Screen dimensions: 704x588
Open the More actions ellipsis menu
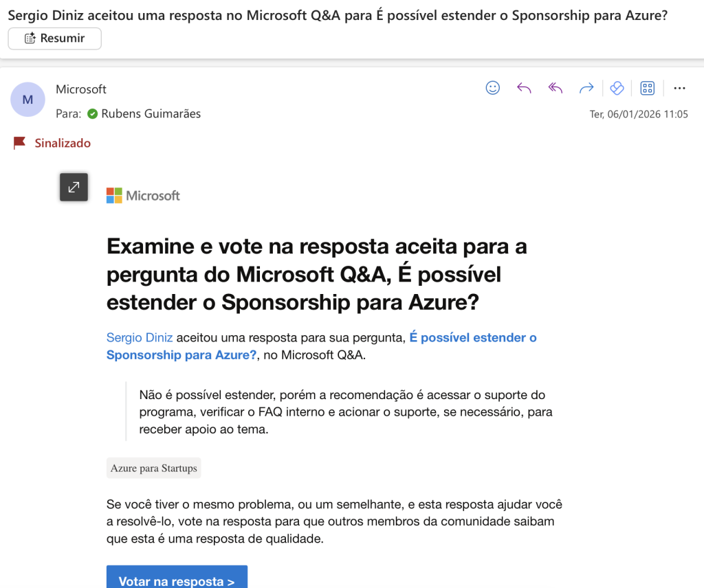pyautogui.click(x=680, y=88)
